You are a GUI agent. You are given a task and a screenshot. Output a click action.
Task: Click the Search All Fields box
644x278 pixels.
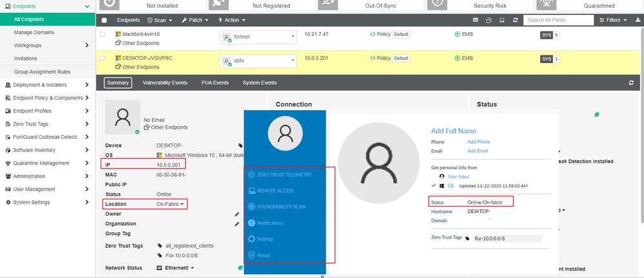click(x=558, y=20)
